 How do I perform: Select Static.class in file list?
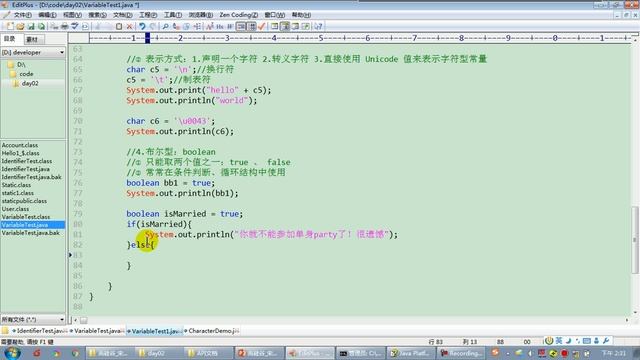[16, 185]
